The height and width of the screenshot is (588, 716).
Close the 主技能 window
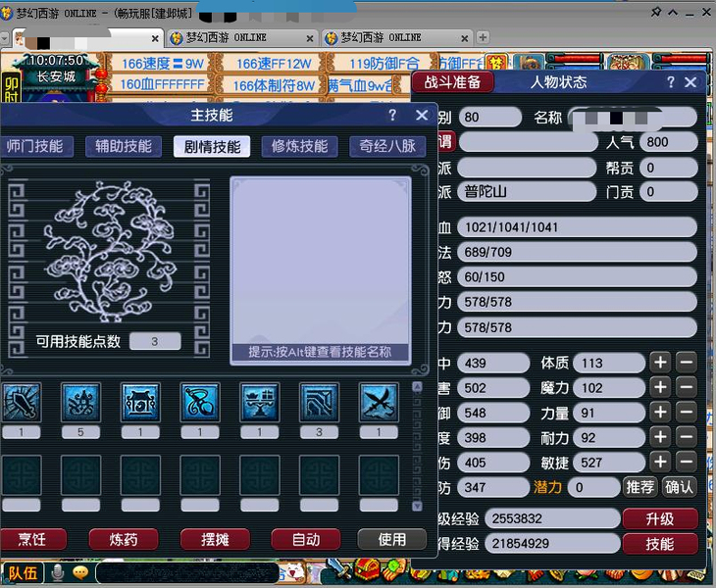pos(422,115)
